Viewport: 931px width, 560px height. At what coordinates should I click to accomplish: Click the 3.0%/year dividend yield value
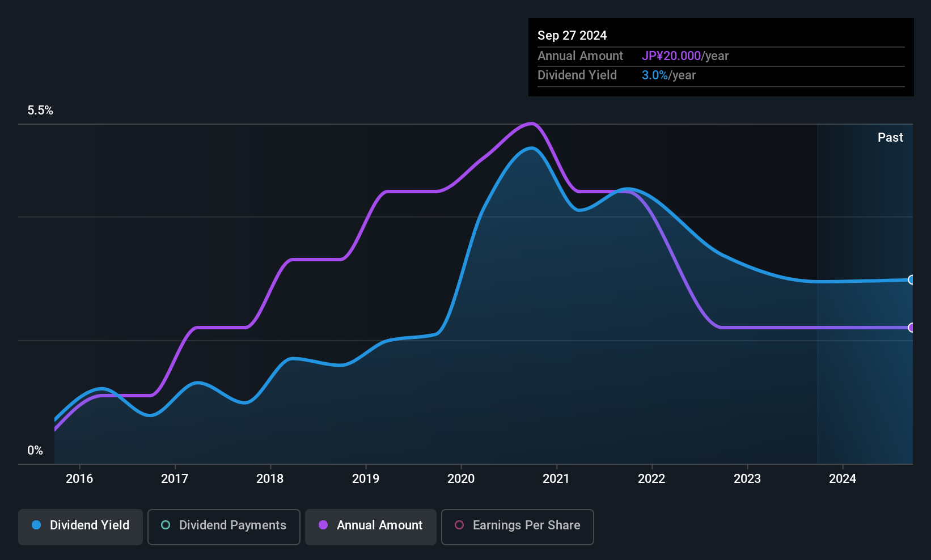pyautogui.click(x=668, y=75)
